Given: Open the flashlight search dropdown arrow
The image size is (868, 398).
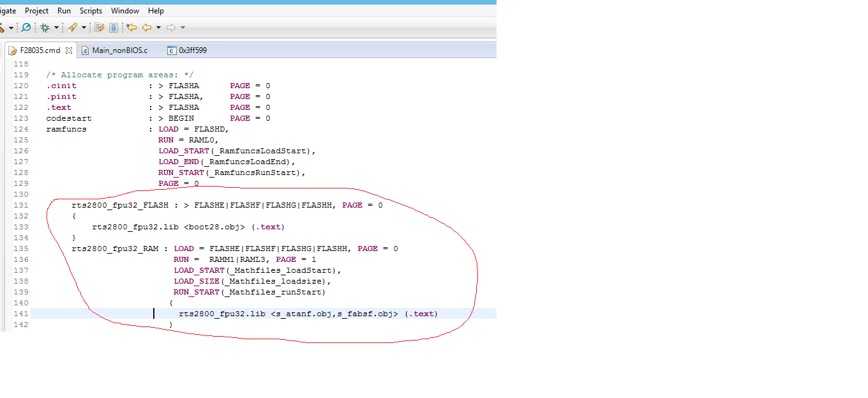Looking at the screenshot, I should (84, 28).
